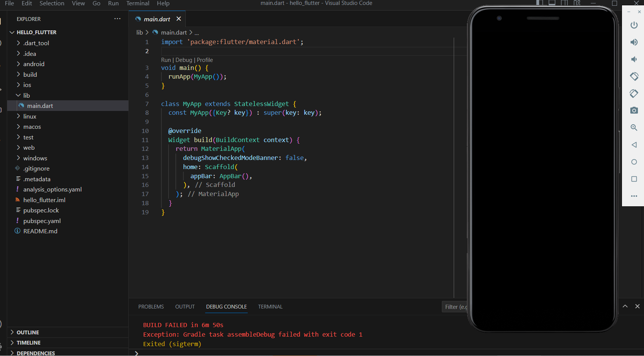Close the main.dart editor tab
This screenshot has height=356, width=644.
click(x=179, y=19)
